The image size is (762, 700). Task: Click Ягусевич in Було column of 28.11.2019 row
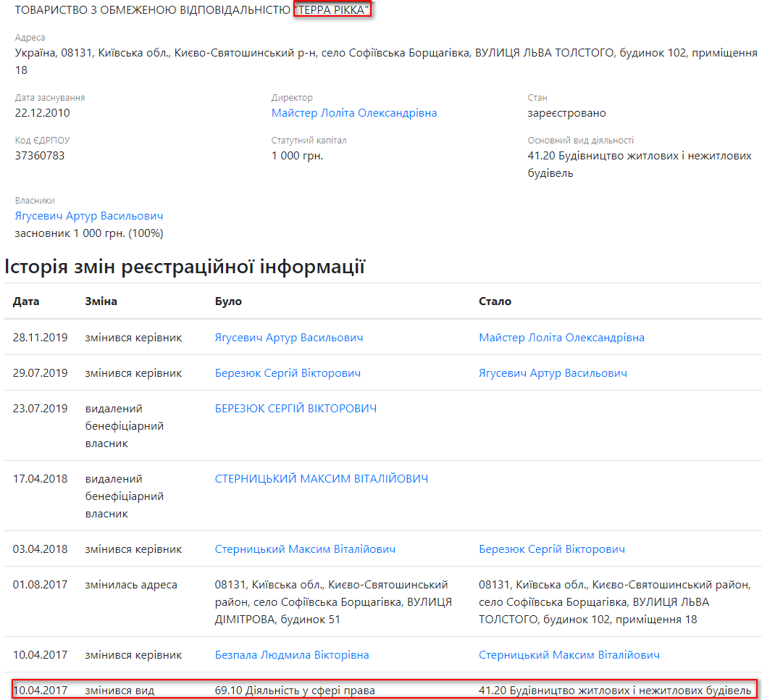289,338
